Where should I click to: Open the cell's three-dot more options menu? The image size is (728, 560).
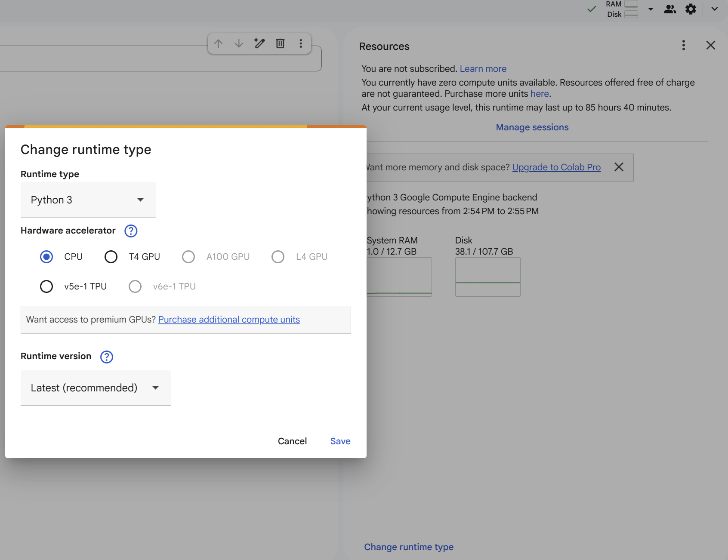301,43
